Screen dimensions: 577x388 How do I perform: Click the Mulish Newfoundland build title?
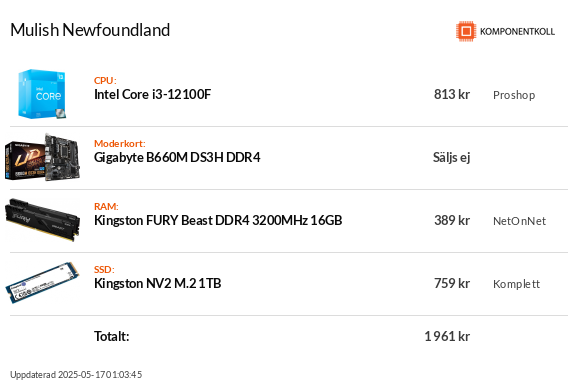click(90, 30)
